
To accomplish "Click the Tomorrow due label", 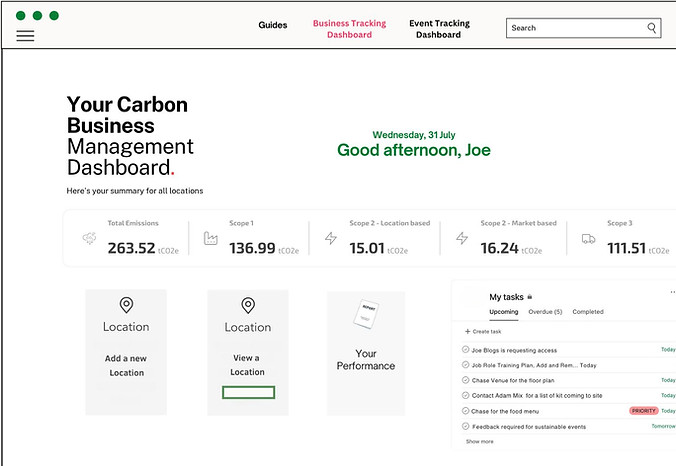I will tap(663, 426).
